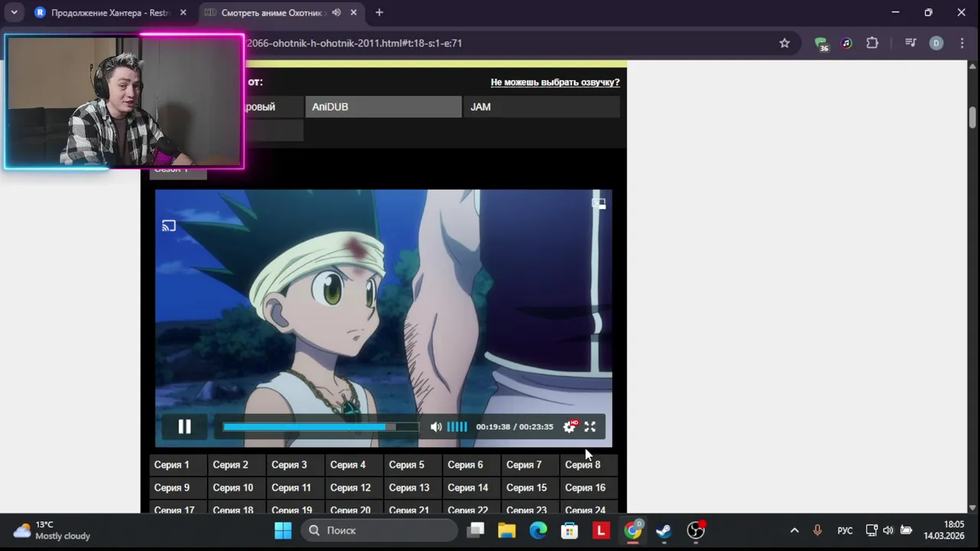980x551 pixels.
Task: Play episode Серия 14
Action: [x=472, y=487]
